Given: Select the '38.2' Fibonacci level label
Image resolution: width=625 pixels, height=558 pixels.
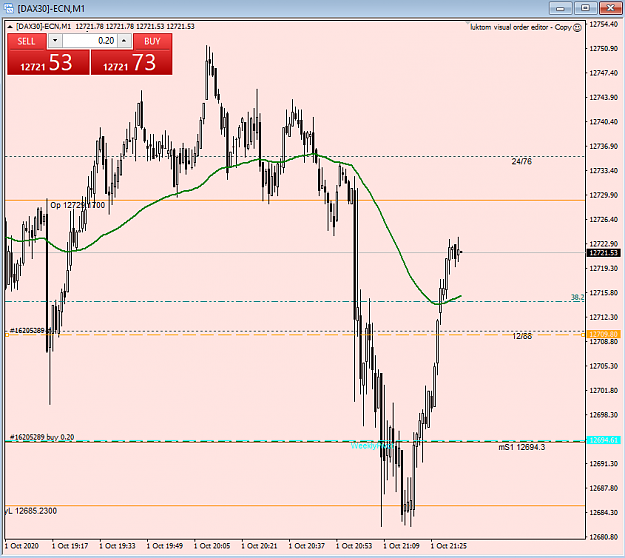Looking at the screenshot, I should (577, 297).
